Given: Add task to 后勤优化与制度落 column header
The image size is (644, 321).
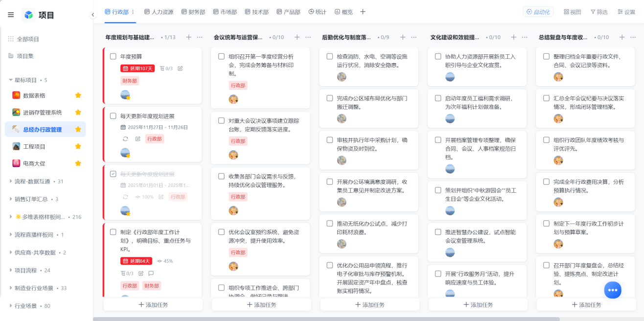Looking at the screenshot, I should coord(403,37).
